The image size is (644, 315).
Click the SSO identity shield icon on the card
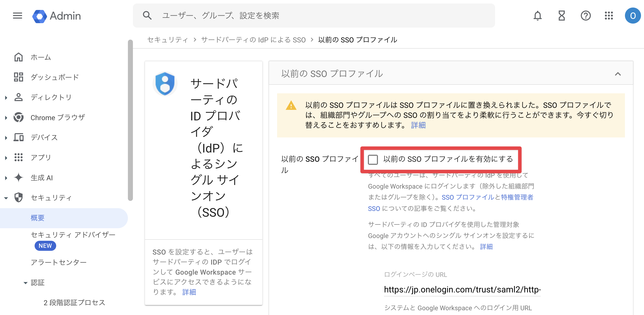[x=165, y=84]
